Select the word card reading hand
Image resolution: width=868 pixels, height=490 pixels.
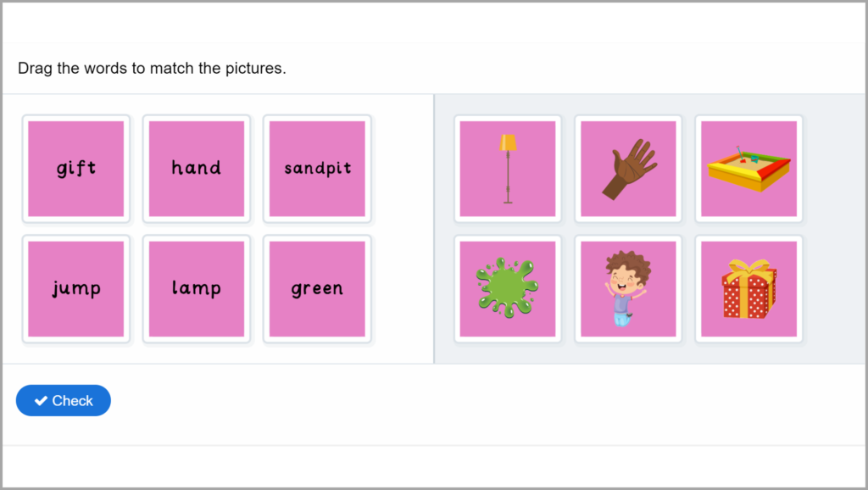tap(196, 168)
